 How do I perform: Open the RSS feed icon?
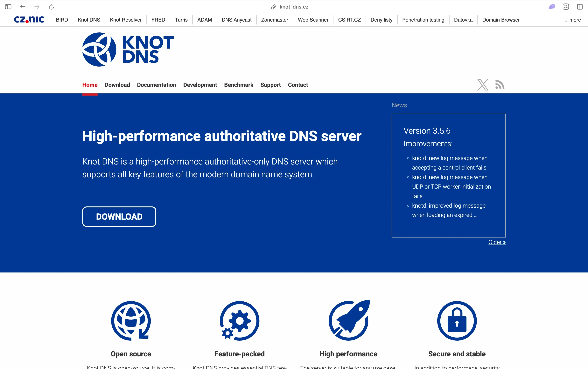click(500, 85)
